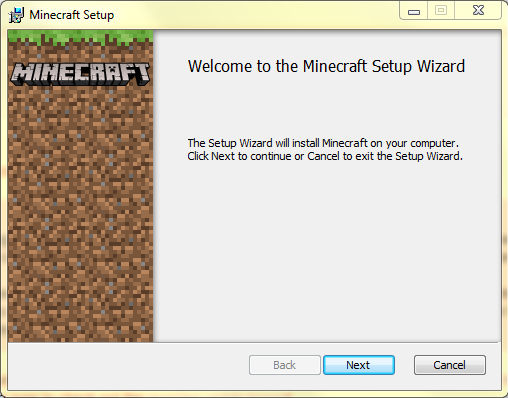Click the installer icon in title bar
Viewport: 508px width, 398px height.
[16, 15]
